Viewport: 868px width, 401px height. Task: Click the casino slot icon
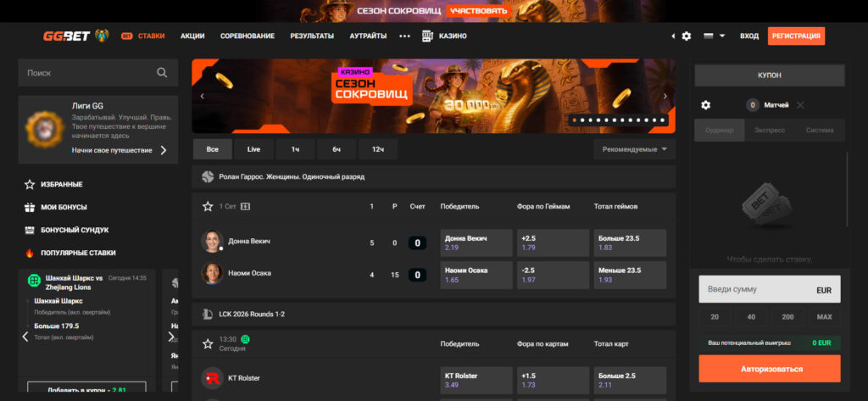click(x=427, y=36)
